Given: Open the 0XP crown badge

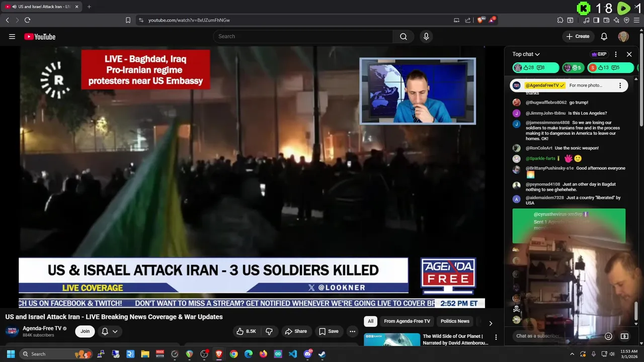Looking at the screenshot, I should 599,54.
